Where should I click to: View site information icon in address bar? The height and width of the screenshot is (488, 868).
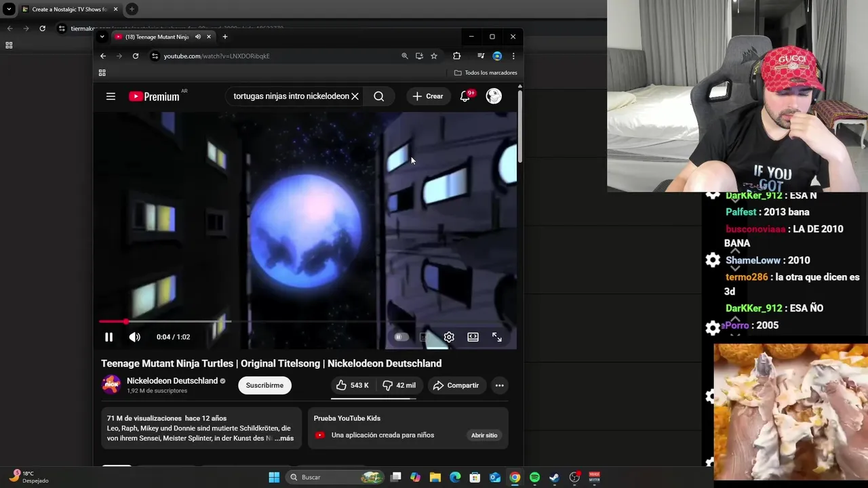tap(155, 56)
